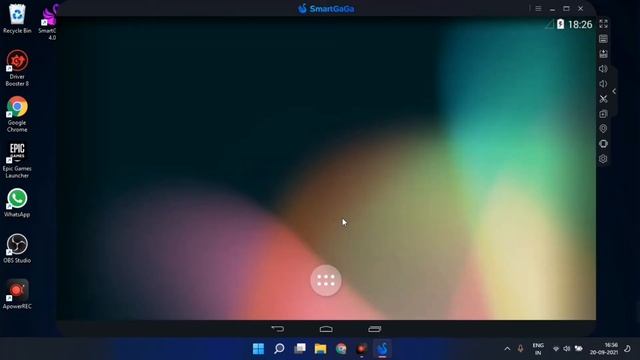This screenshot has height=360, width=640.
Task: Select Epic Games Launcher desktop shortcut
Action: pyautogui.click(x=17, y=160)
